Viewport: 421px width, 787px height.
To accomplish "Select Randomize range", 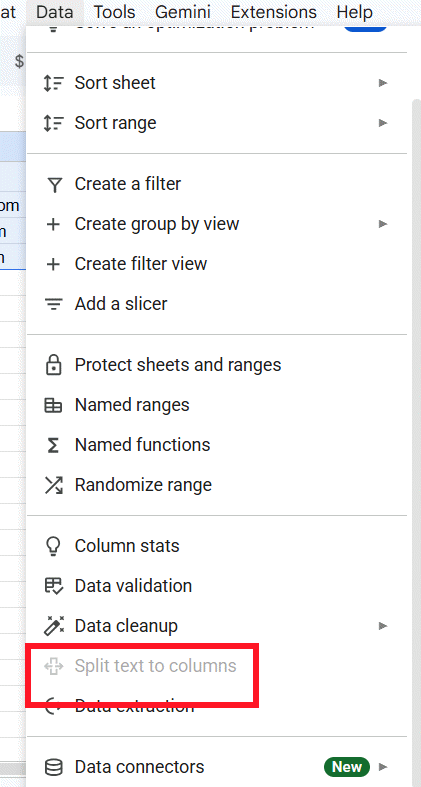I will coord(219,485).
